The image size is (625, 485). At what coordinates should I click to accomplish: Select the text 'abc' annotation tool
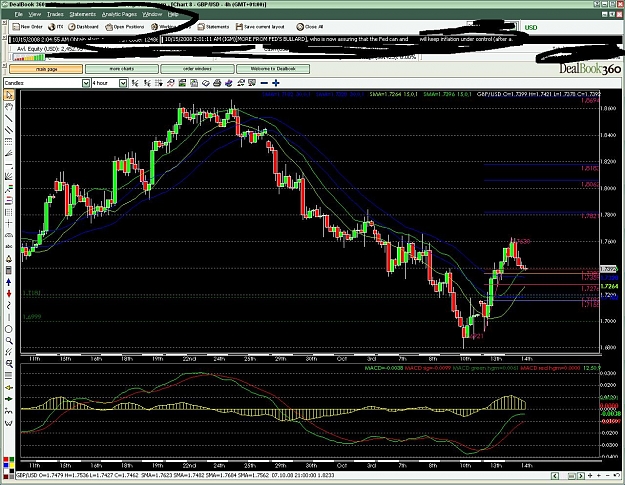coord(9,247)
